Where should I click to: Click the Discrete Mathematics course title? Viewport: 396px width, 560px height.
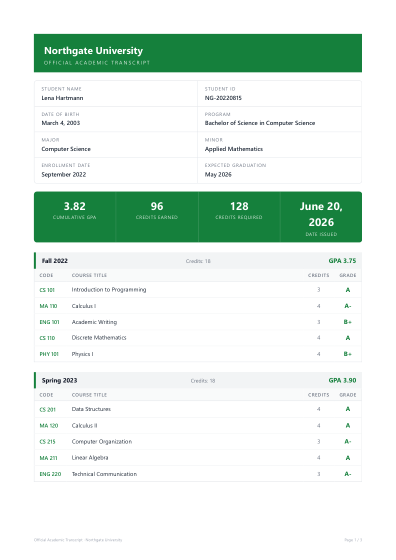pos(99,338)
